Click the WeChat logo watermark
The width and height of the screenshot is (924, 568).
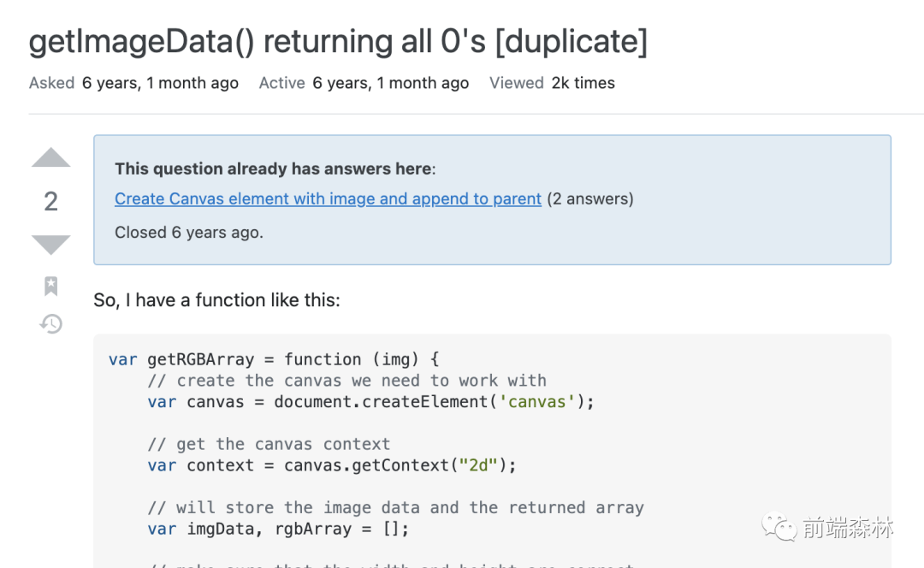point(780,527)
